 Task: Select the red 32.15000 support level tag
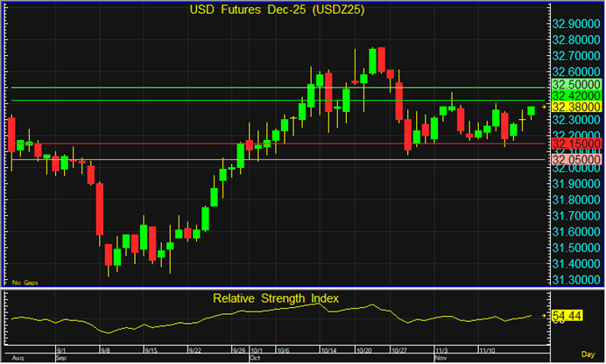tap(574, 143)
